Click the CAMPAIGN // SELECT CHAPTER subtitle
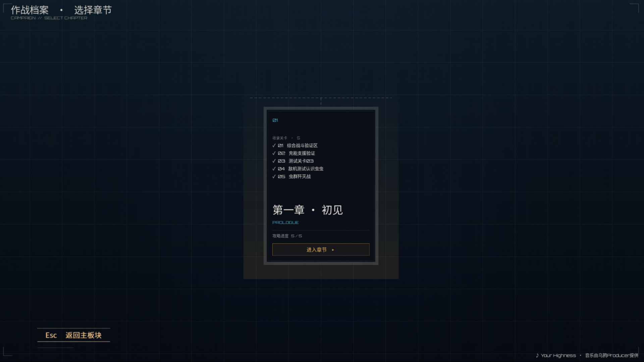This screenshot has width=644, height=362. (49, 18)
